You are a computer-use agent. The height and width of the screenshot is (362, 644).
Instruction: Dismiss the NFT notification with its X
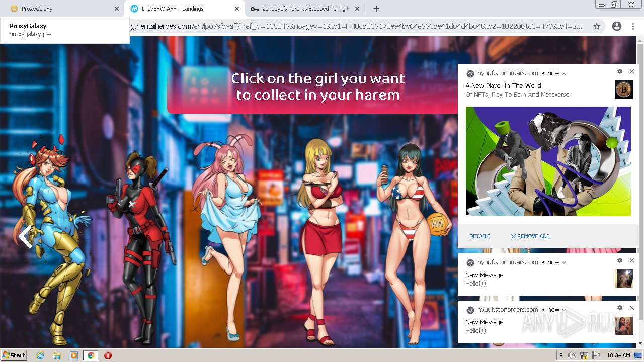coord(632,72)
